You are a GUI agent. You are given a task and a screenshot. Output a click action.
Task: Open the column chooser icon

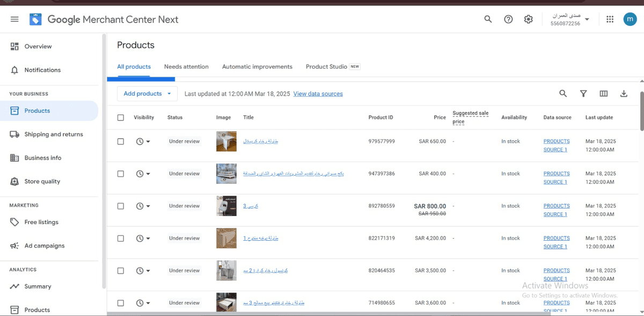coord(604,94)
